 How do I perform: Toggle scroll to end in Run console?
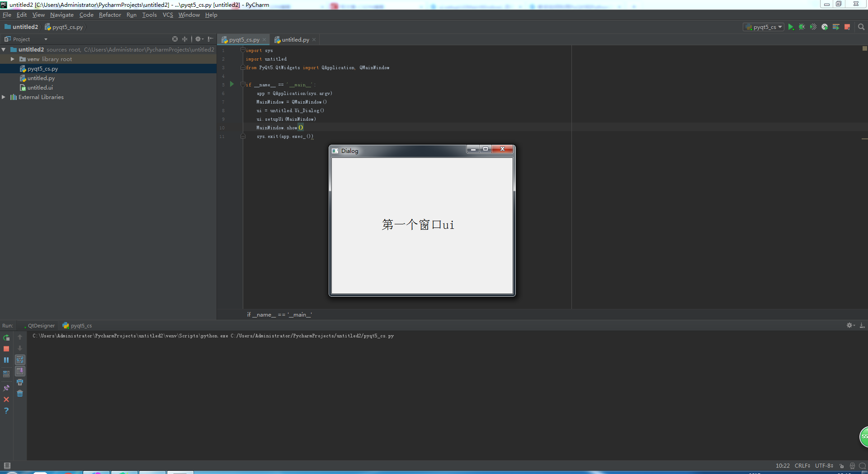coord(20,371)
